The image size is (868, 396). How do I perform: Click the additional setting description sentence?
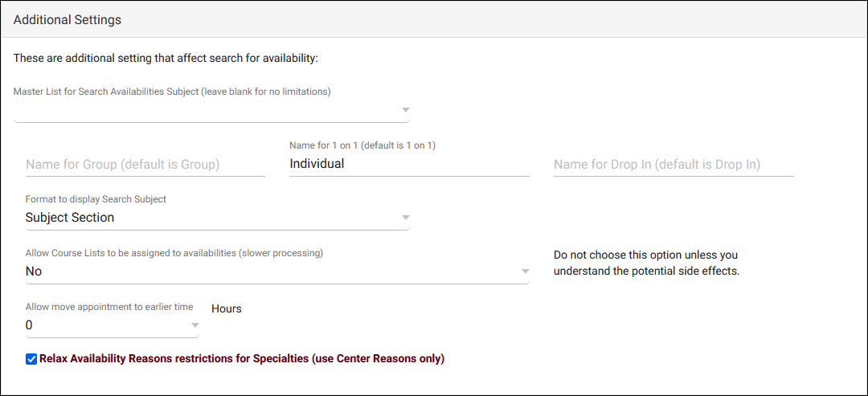click(166, 58)
